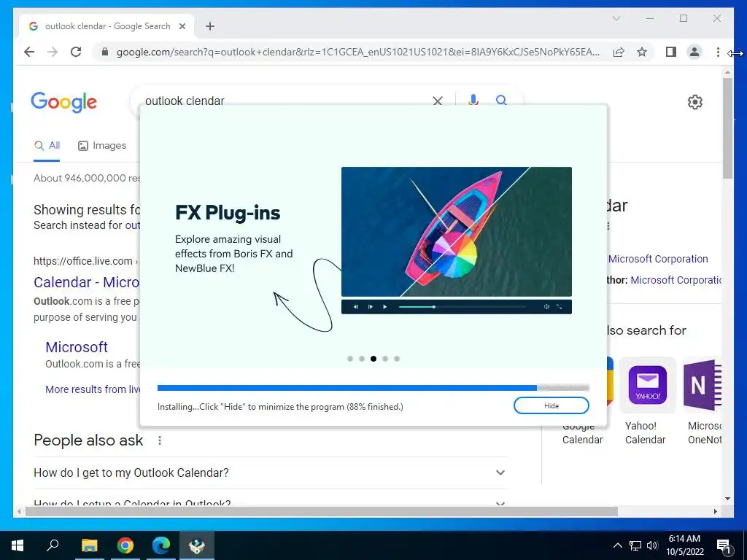747x560 pixels.
Task: Open the taskbar clock showing 6:14 AM
Action: (684, 545)
